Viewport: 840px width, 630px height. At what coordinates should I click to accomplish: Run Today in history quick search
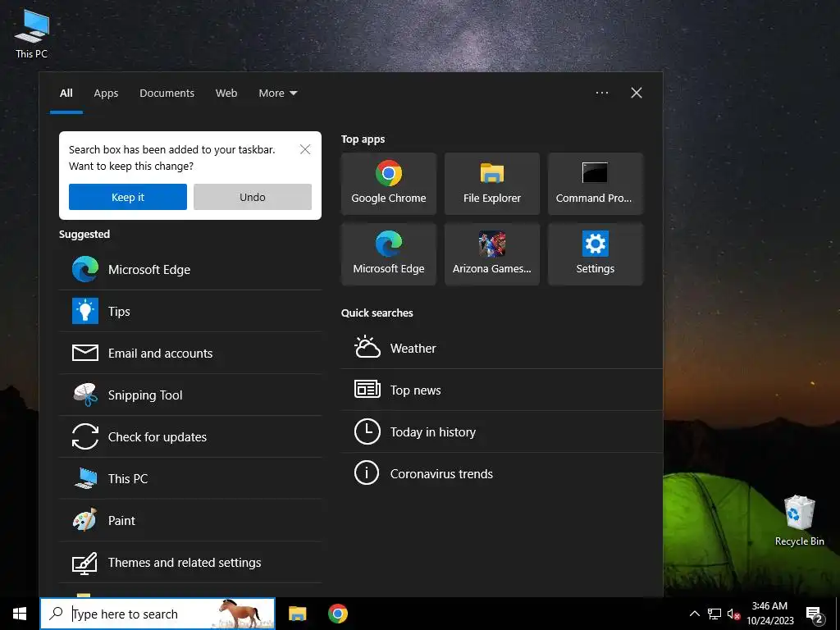501,431
